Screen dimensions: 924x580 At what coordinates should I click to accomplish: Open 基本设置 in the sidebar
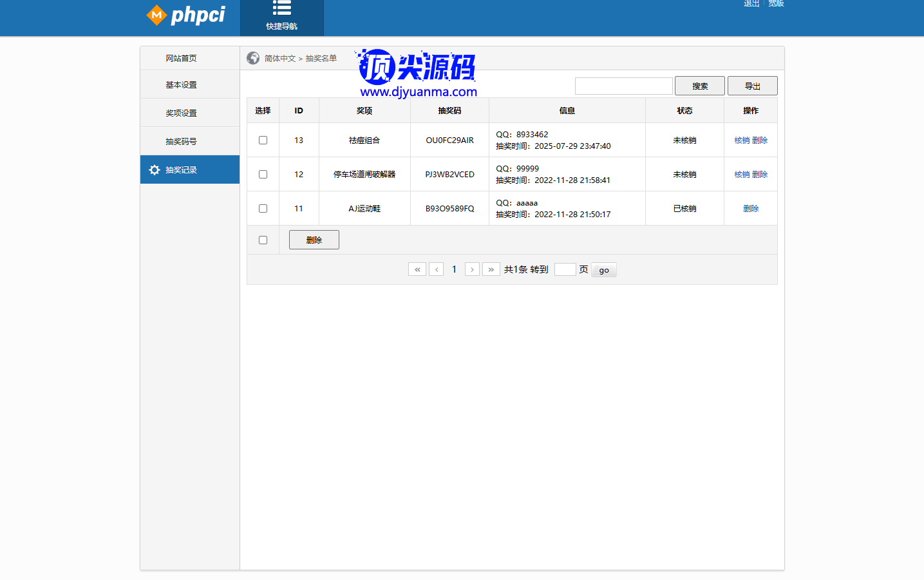[x=181, y=85]
